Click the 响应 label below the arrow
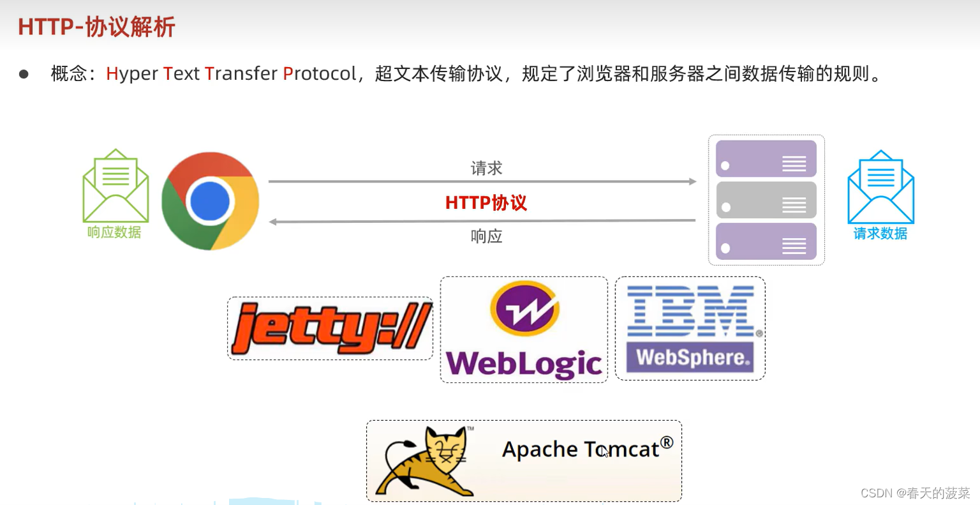The image size is (980, 505). [x=487, y=236]
